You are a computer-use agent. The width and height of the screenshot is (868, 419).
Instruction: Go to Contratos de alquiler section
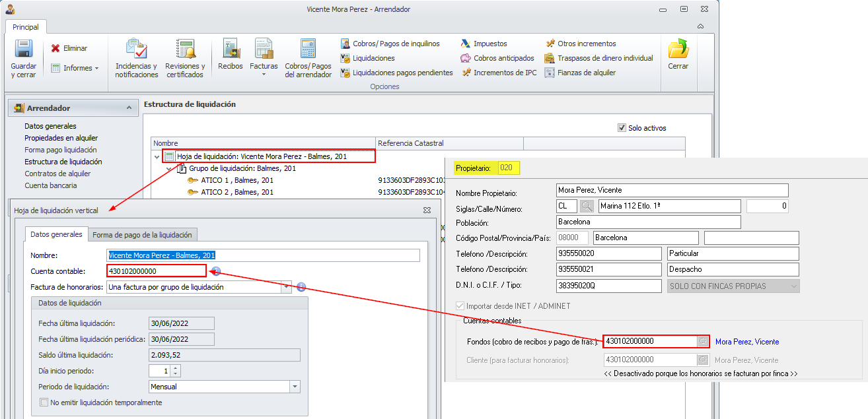click(x=57, y=174)
